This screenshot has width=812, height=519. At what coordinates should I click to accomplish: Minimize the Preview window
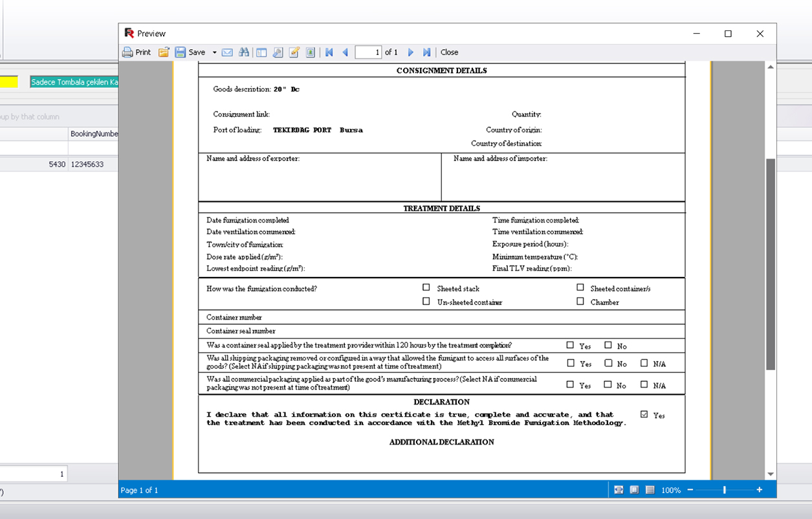point(697,34)
